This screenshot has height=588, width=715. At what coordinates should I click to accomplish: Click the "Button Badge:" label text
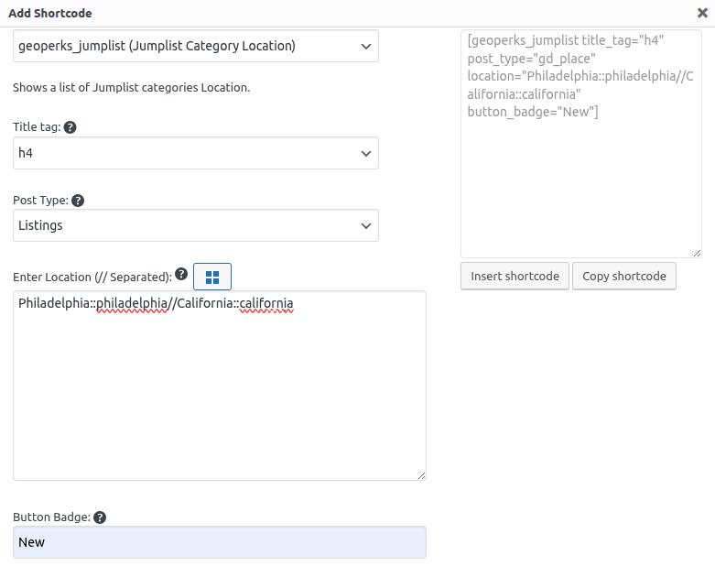coord(51,517)
